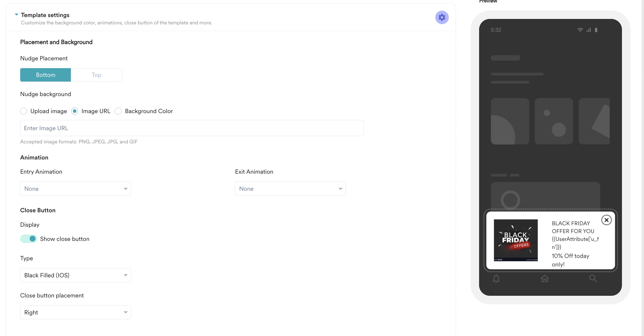644x336 pixels.
Task: Collapse the Template settings section
Action: (17, 15)
